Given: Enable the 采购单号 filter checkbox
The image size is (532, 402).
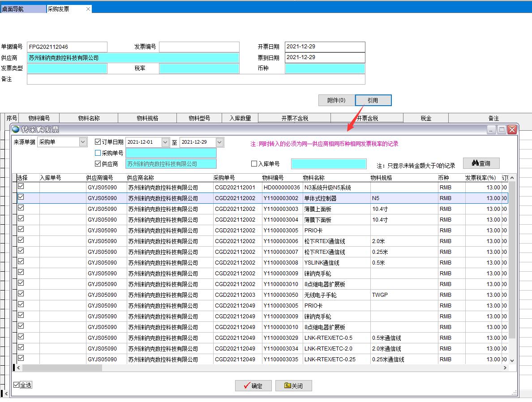Looking at the screenshot, I should point(98,153).
